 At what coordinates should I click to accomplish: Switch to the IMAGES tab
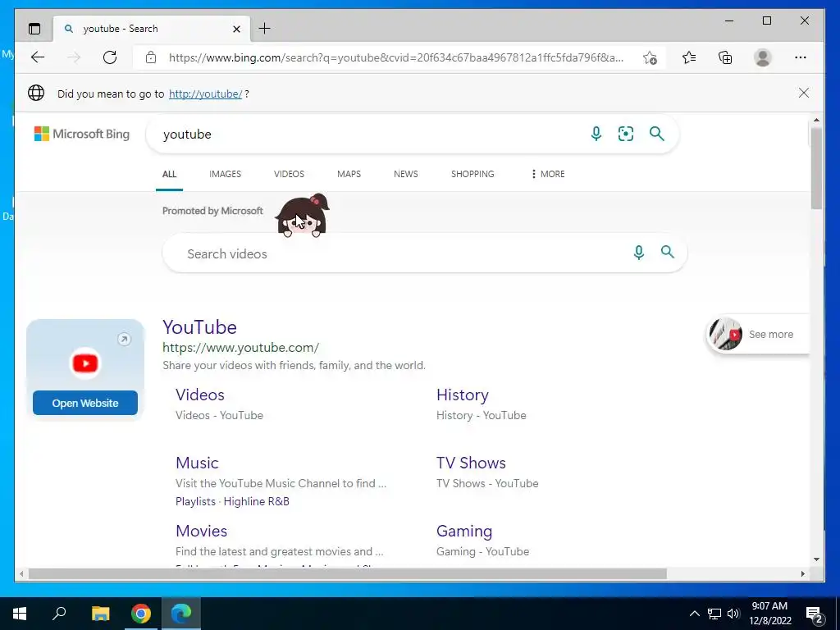point(225,174)
